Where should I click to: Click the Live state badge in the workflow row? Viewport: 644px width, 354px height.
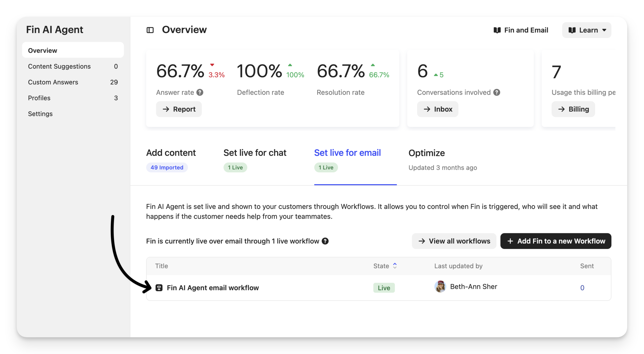(384, 288)
